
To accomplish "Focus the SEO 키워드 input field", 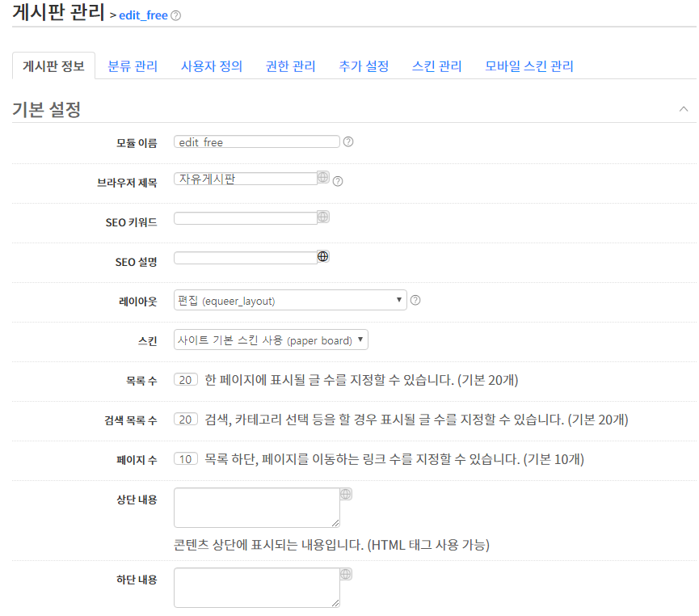I will [x=246, y=218].
